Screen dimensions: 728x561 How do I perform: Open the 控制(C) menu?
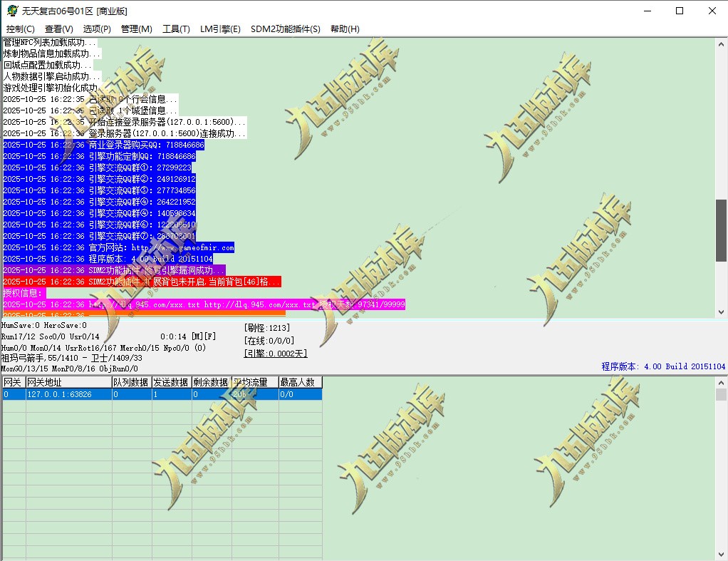click(21, 29)
